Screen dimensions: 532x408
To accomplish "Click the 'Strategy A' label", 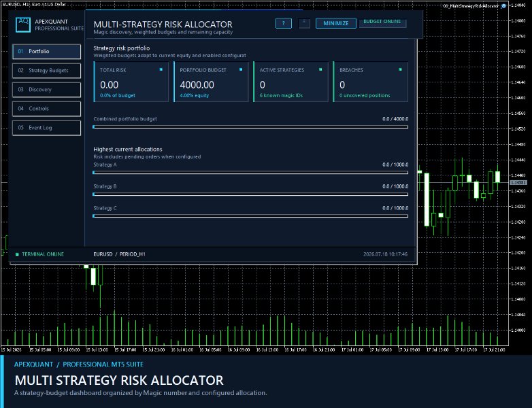I will click(x=105, y=165).
